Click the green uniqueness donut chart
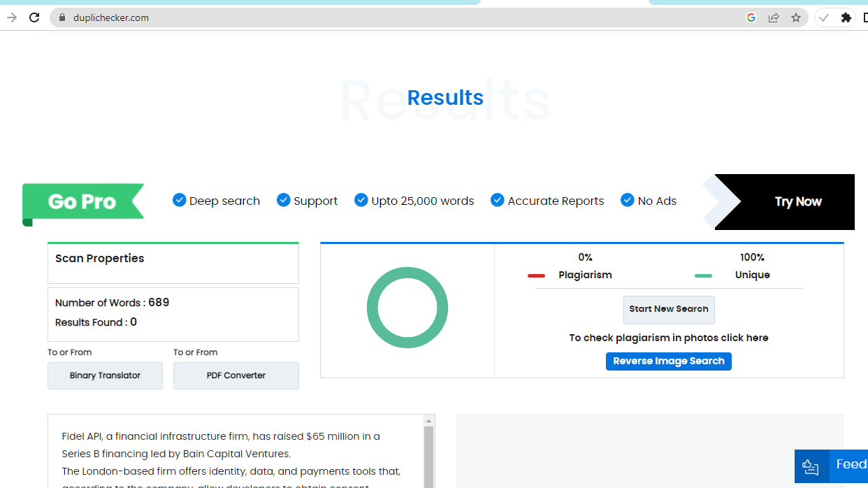This screenshot has height=488, width=868. 407,308
